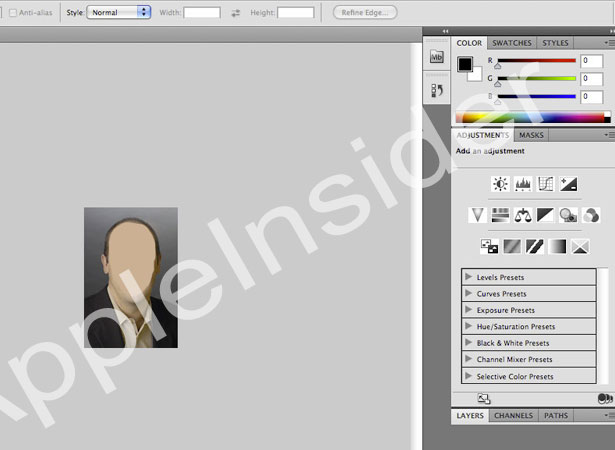Viewport: 615px width, 450px height.
Task: Add a Threshold adjustment
Action: (x=535, y=246)
